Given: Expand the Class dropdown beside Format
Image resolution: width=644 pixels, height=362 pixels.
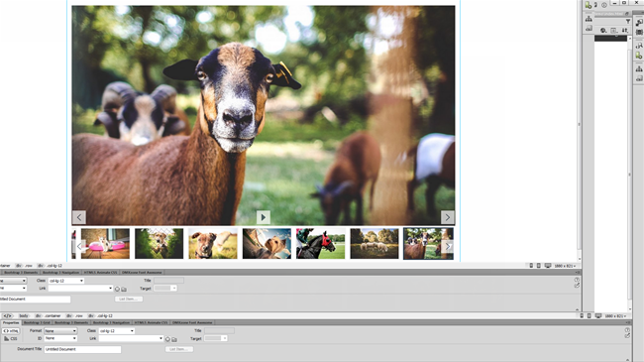Looking at the screenshot, I should (117, 330).
